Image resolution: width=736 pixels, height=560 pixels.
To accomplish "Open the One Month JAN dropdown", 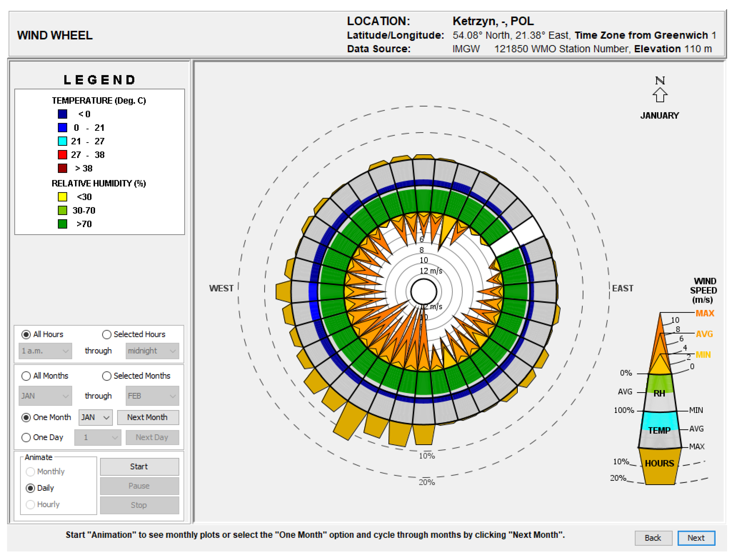I will pos(95,417).
